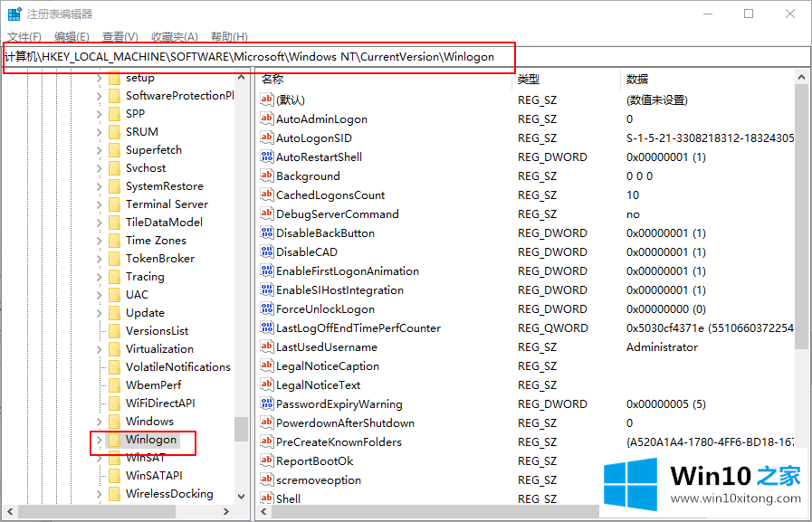Click the values pane scroll-up arrow
The width and height of the screenshot is (812, 522).
point(802,78)
